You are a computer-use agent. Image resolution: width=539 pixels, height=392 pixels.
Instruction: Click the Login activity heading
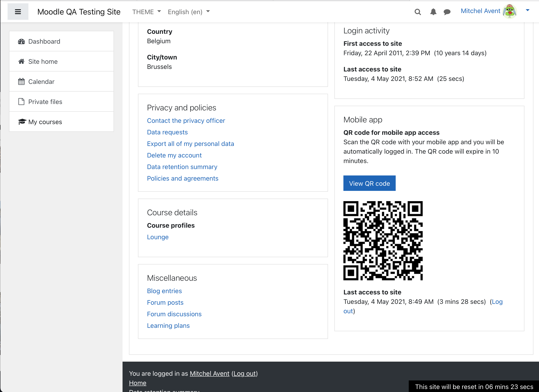[366, 31]
